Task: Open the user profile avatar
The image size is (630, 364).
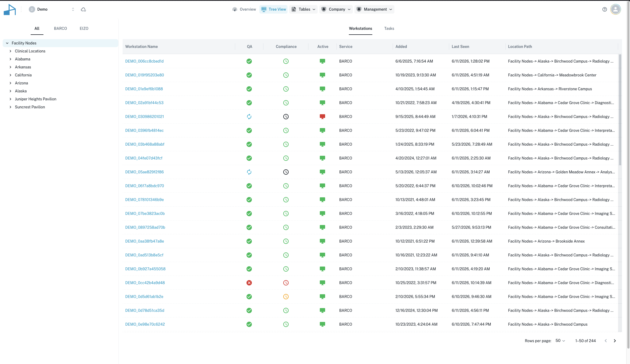Action: tap(616, 9)
